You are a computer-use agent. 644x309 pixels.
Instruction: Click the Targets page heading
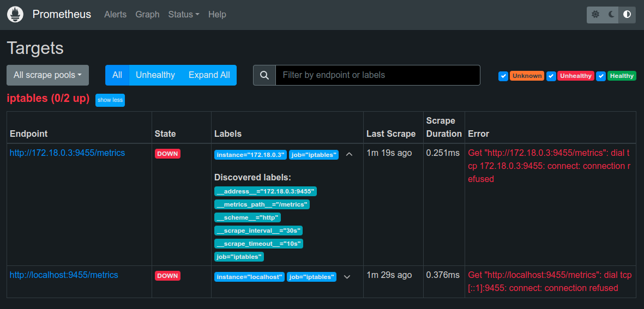click(35, 48)
